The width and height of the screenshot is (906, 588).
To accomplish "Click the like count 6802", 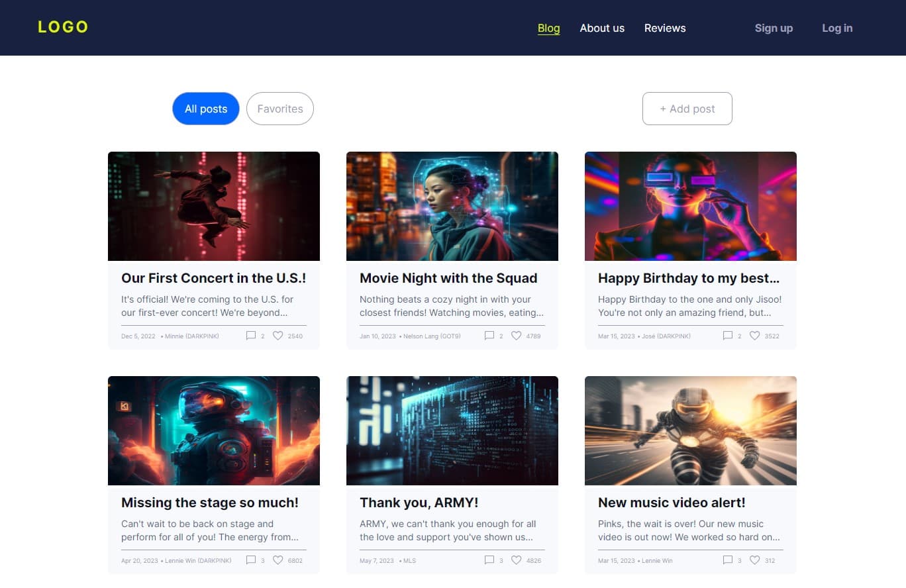I will [x=295, y=561].
